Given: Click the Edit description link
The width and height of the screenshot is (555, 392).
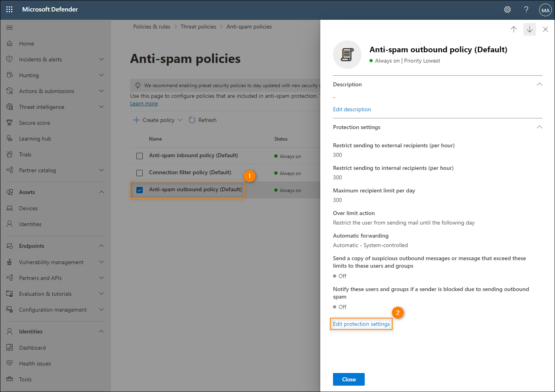Looking at the screenshot, I should pos(352,109).
